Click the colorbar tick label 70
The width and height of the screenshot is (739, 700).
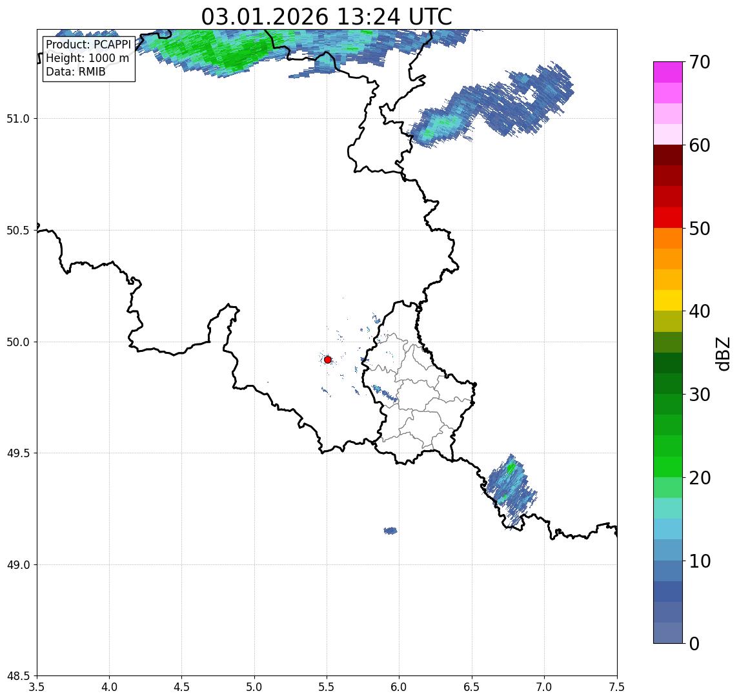point(700,62)
